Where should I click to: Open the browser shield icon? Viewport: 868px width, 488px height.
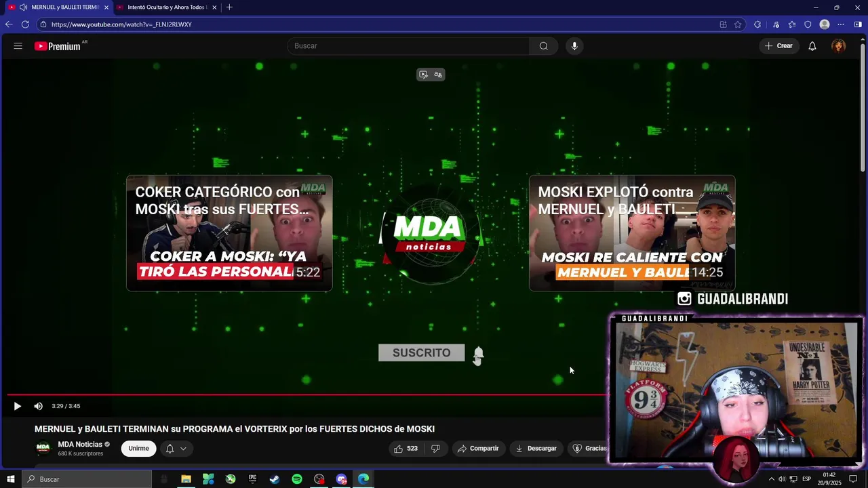(808, 24)
